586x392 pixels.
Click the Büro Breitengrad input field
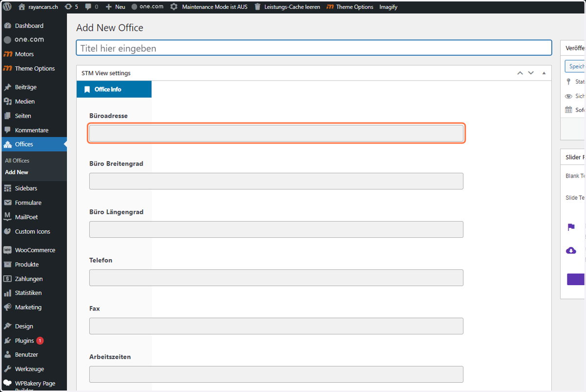pyautogui.click(x=276, y=181)
